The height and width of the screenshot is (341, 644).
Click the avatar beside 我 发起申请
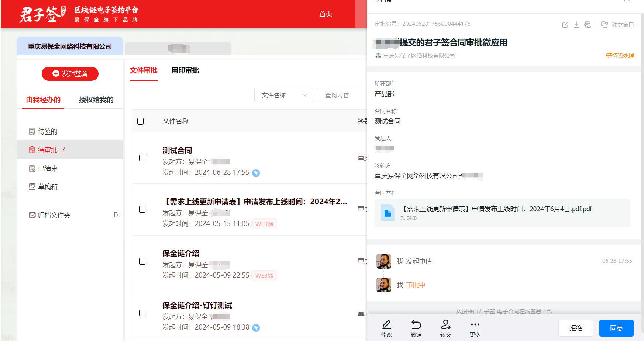click(384, 261)
